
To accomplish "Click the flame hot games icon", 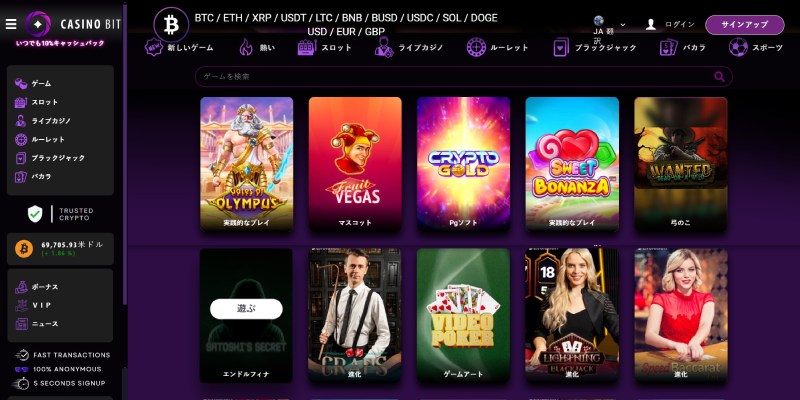I will 246,47.
